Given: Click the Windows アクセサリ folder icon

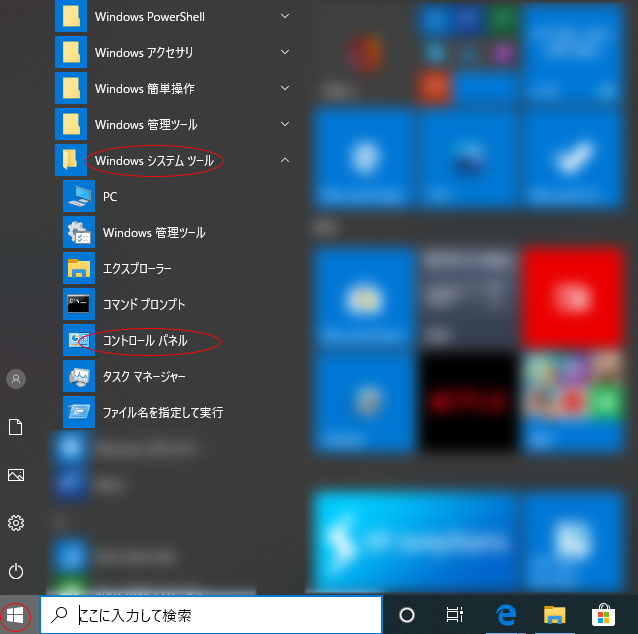Looking at the screenshot, I should click(x=71, y=52).
